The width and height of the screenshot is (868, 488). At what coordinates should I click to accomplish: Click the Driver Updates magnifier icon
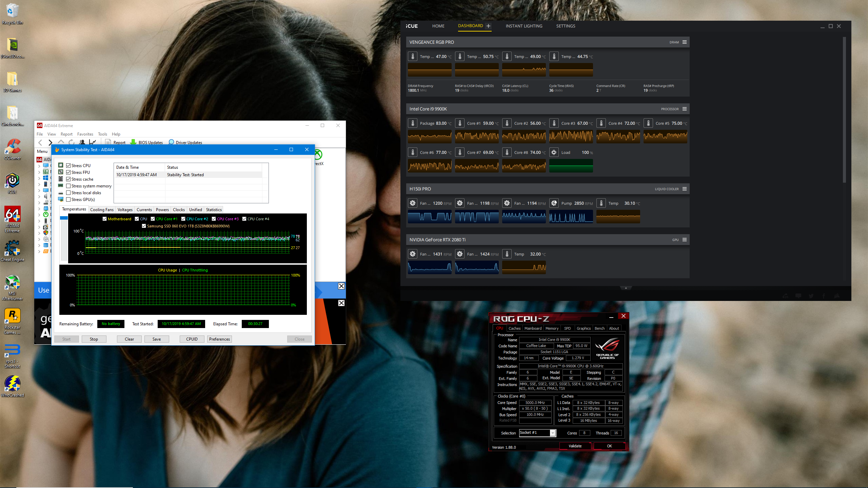pos(171,142)
